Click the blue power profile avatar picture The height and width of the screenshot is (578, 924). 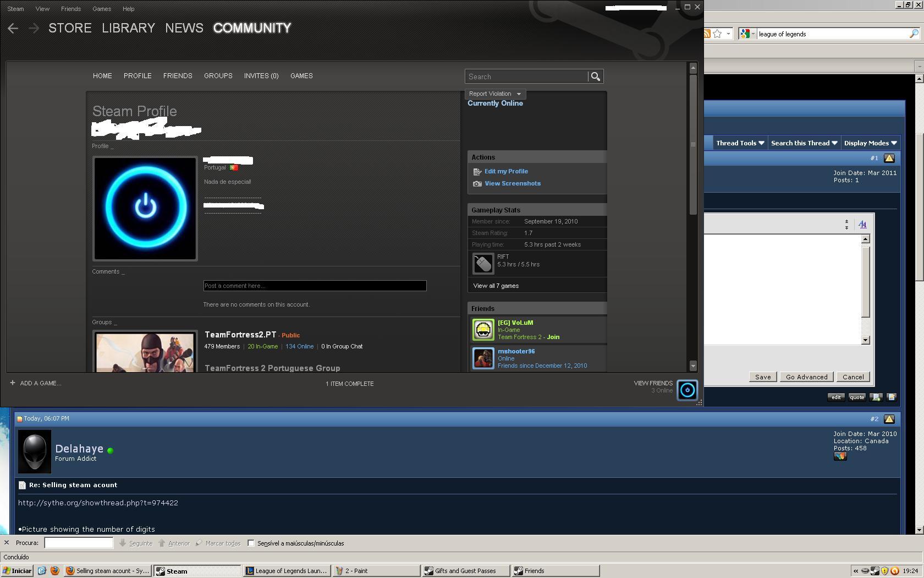pos(145,209)
